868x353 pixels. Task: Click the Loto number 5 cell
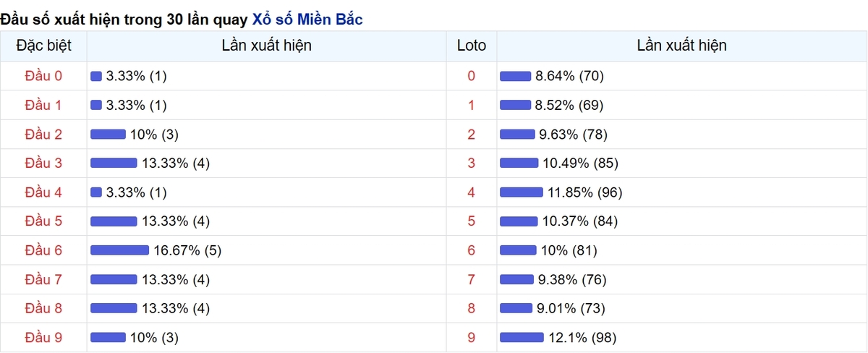[472, 221]
